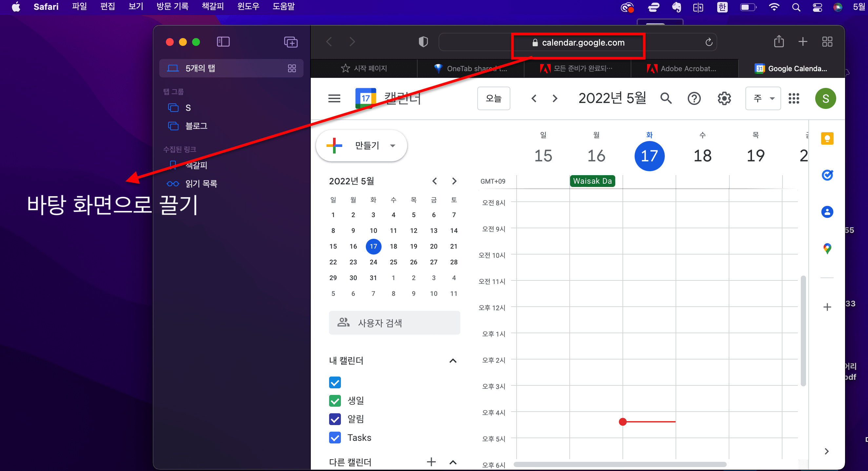The image size is (868, 471).
Task: Open the Settings gear icon
Action: 724,98
